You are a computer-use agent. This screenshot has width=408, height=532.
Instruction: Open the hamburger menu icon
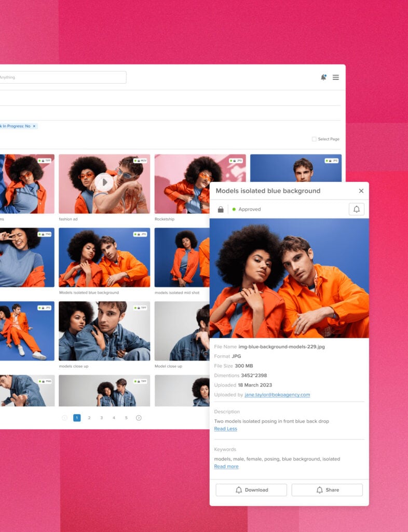tap(336, 77)
